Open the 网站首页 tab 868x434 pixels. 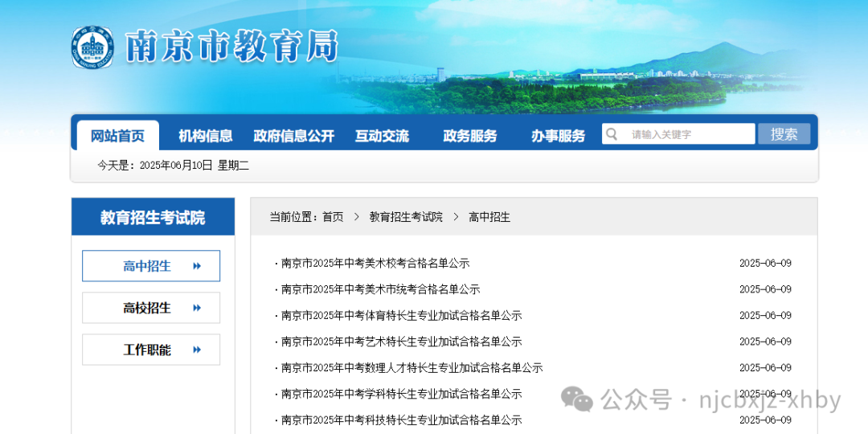(x=117, y=136)
